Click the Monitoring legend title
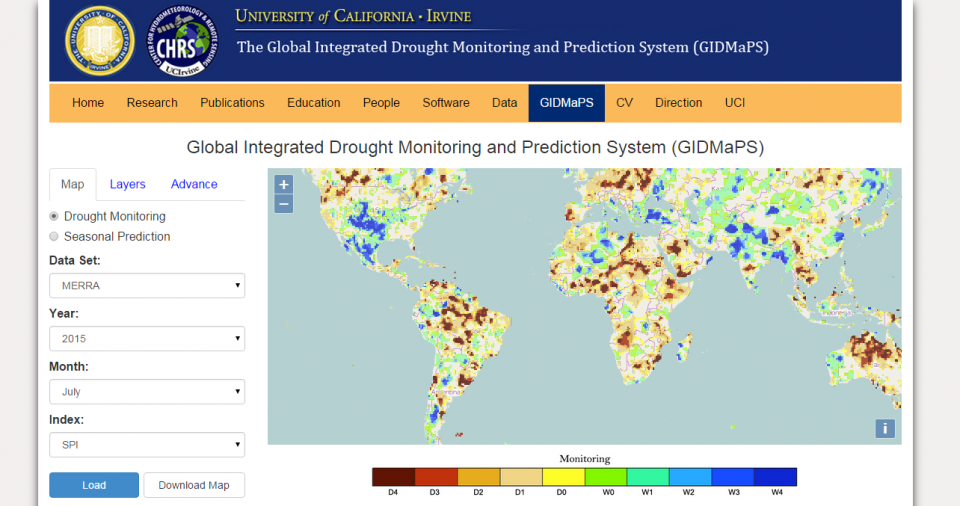Viewport: 960px width, 506px height. [585, 459]
